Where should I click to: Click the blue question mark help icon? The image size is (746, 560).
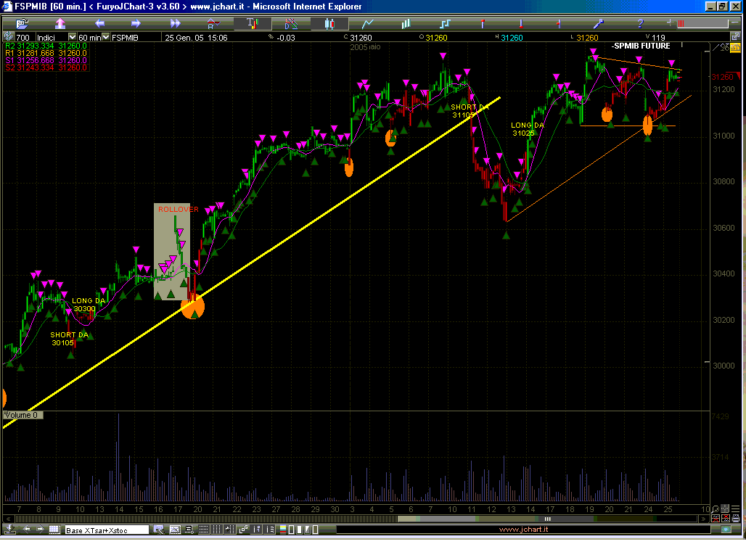pos(640,23)
